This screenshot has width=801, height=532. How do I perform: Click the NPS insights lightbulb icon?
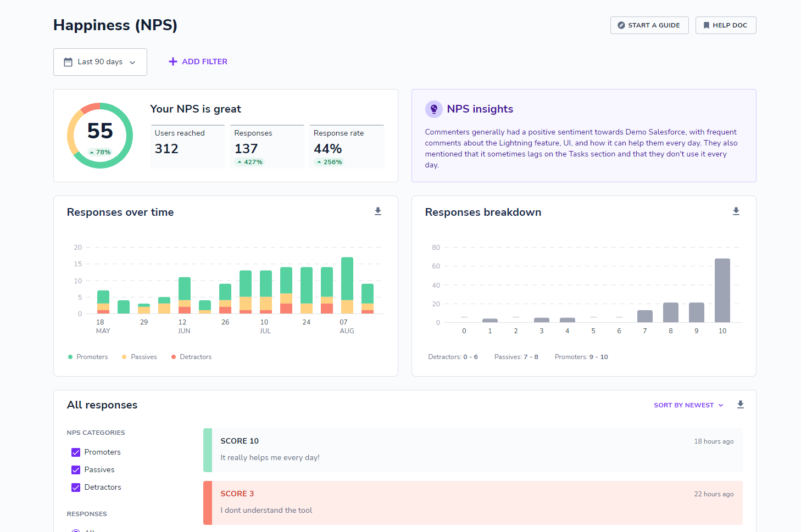[434, 109]
